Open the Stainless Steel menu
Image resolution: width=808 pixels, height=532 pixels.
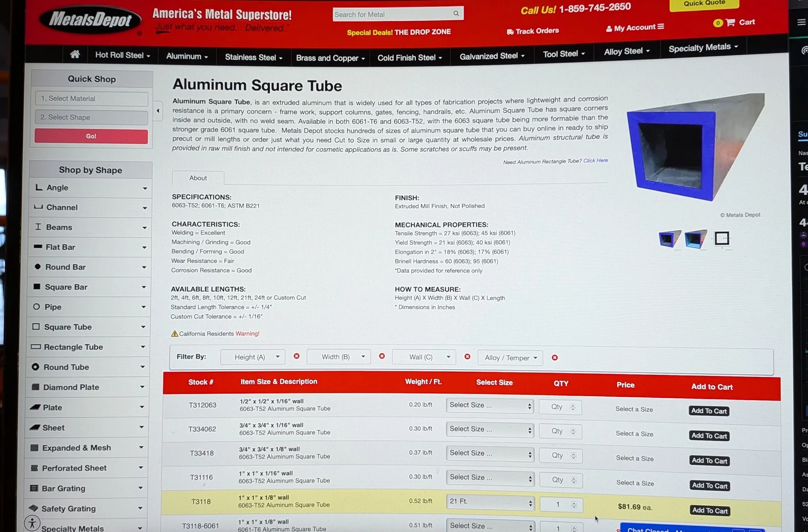(253, 57)
